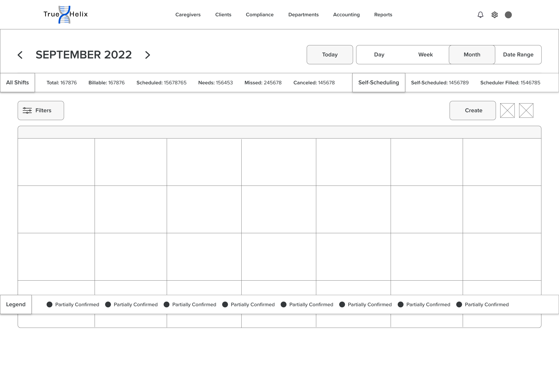Select the Self-Scheduling tab

point(378,83)
